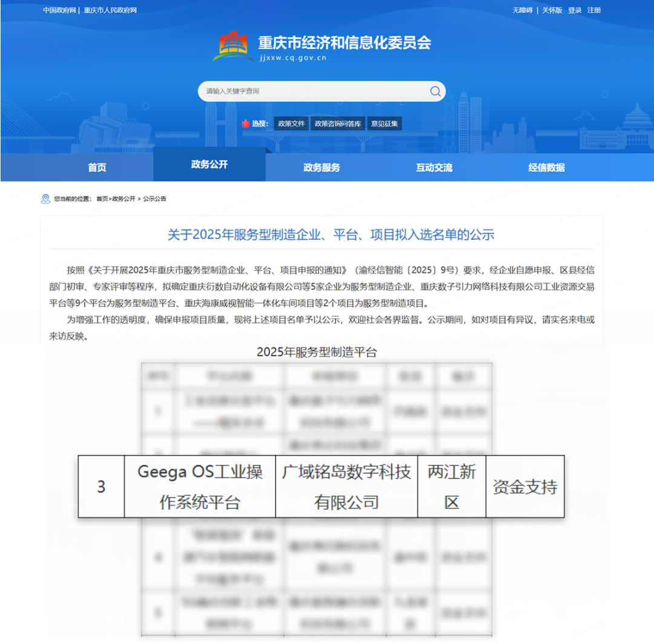Click the Geega OS工业操作系统平台 table cell
The width and height of the screenshot is (654, 644).
coord(200,487)
